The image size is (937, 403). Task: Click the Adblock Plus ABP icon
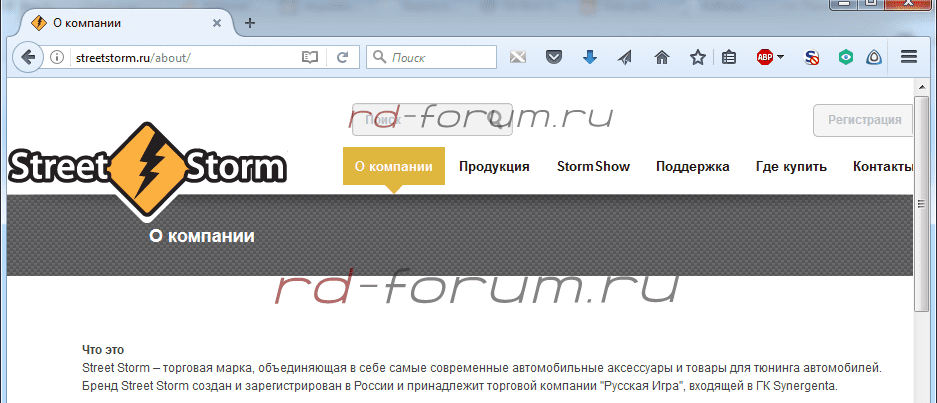point(765,57)
